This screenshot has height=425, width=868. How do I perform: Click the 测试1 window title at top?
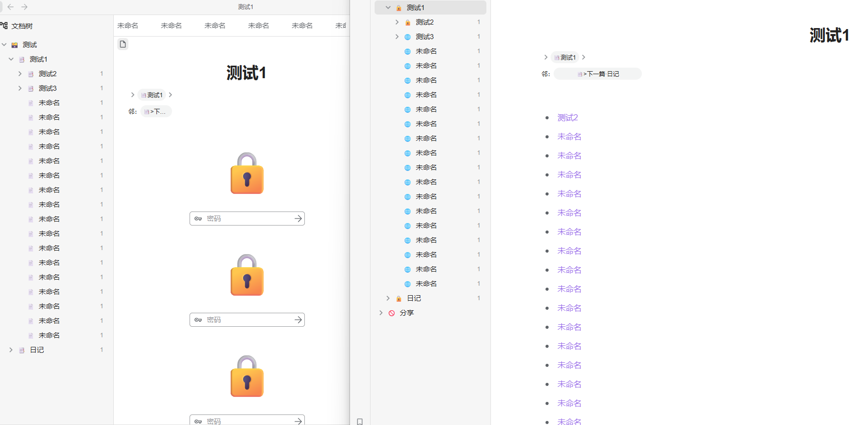246,7
